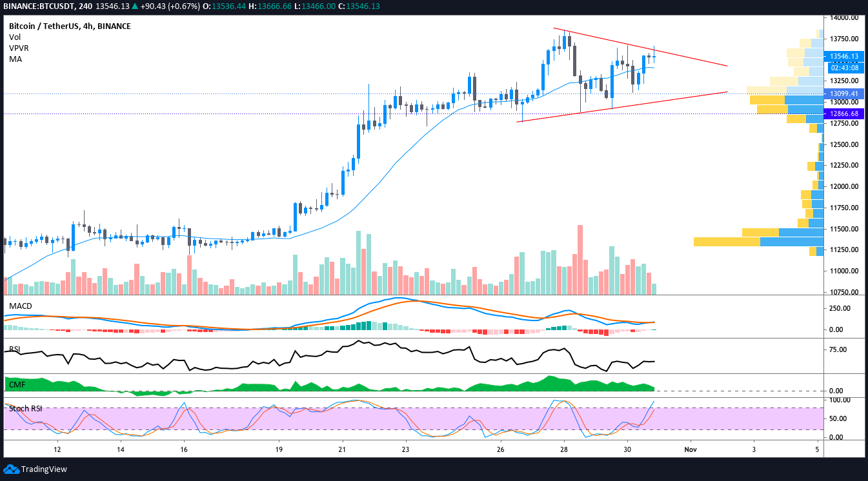Select the upper red descending trendline
The width and height of the screenshot is (868, 481).
point(640,46)
